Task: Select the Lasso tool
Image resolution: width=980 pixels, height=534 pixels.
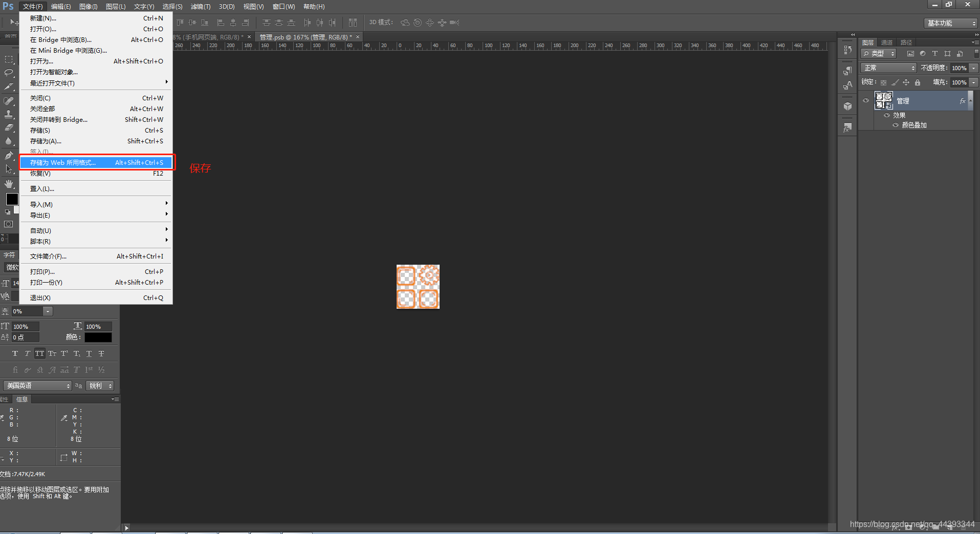Action: pos(9,73)
